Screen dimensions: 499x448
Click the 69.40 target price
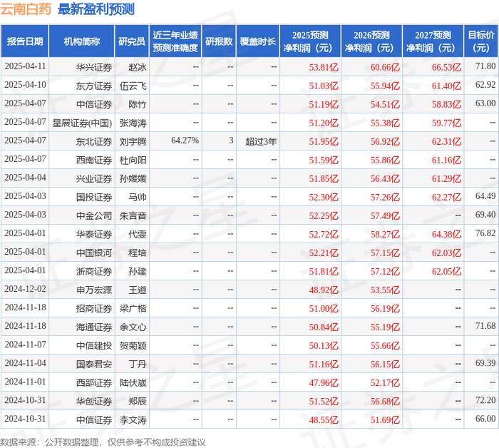click(x=485, y=215)
